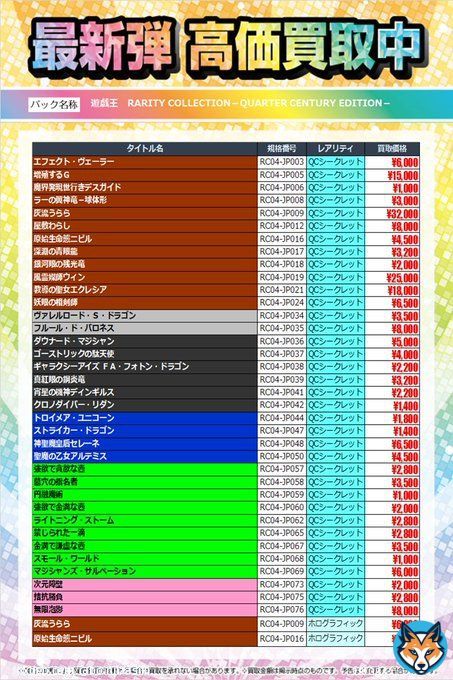Click the ¥4,000 price
The image size is (453, 680).
[x=405, y=355]
